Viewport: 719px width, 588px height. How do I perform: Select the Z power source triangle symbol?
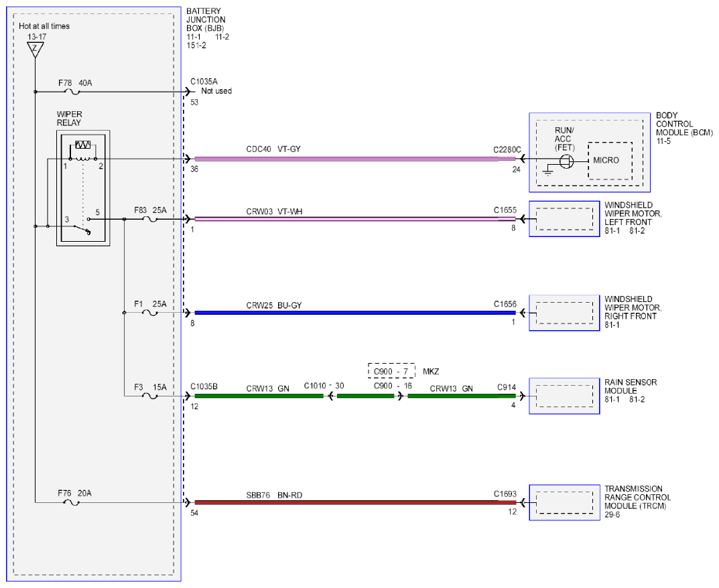(36, 50)
